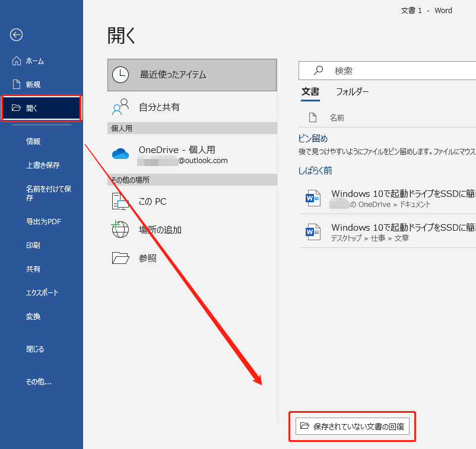This screenshot has height=449, width=476.
Task: Open その他... in the sidebar
Action: (39, 381)
